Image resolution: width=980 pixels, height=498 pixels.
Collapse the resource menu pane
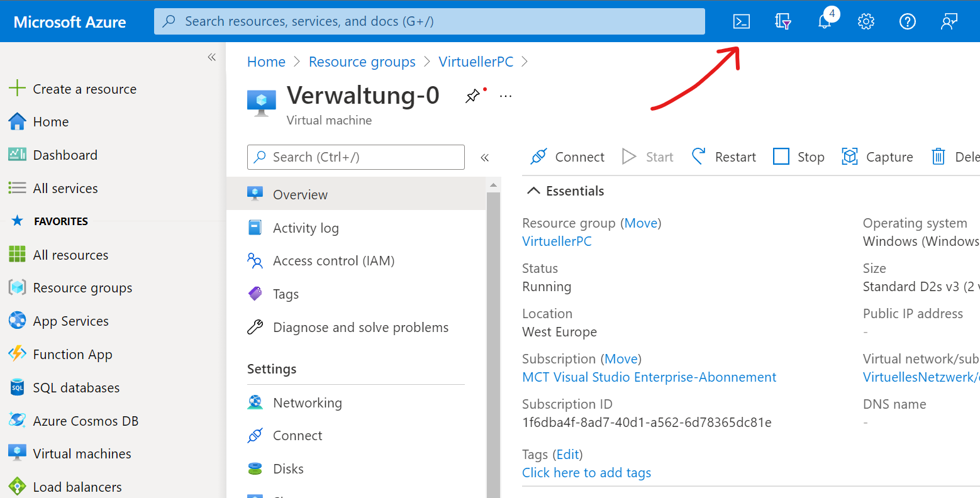(485, 158)
